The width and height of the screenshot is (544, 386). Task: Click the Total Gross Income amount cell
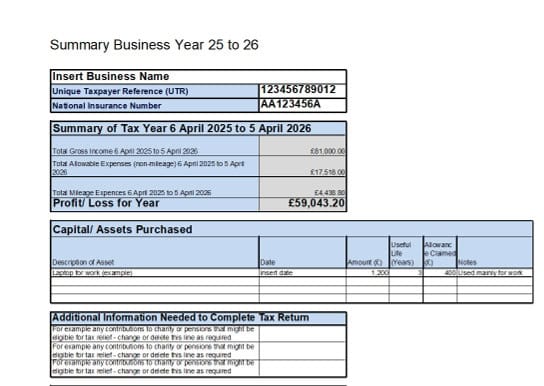[303, 145]
